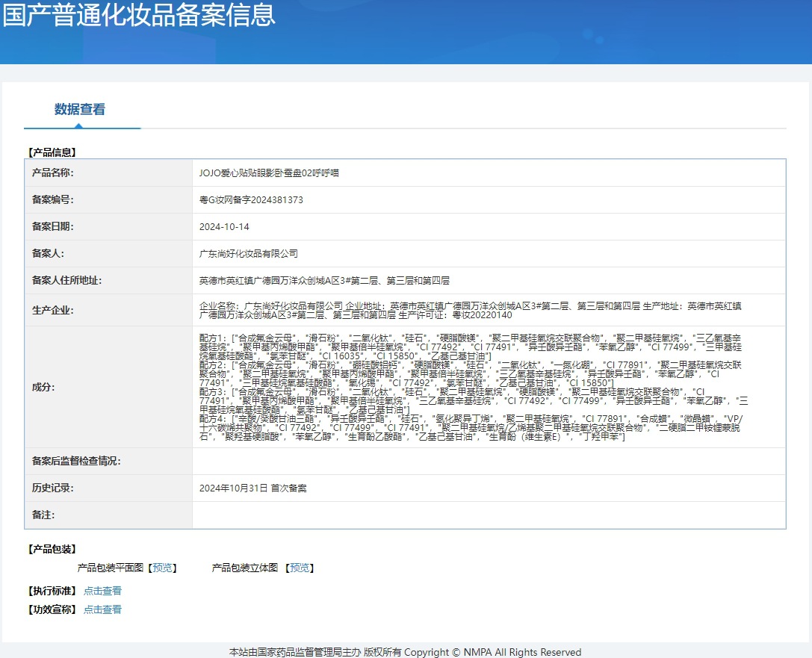Click the 成分 row label
This screenshot has height=658, width=812.
coord(43,387)
